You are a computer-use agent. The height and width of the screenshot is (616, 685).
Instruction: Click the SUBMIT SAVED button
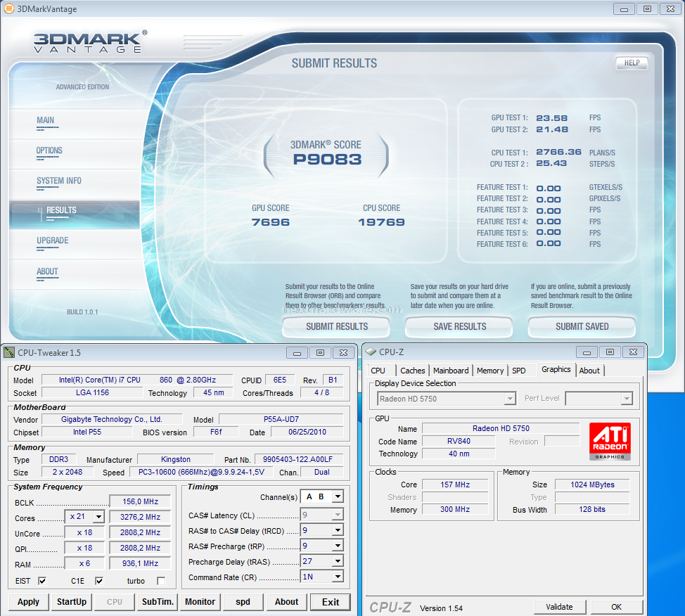click(x=582, y=326)
